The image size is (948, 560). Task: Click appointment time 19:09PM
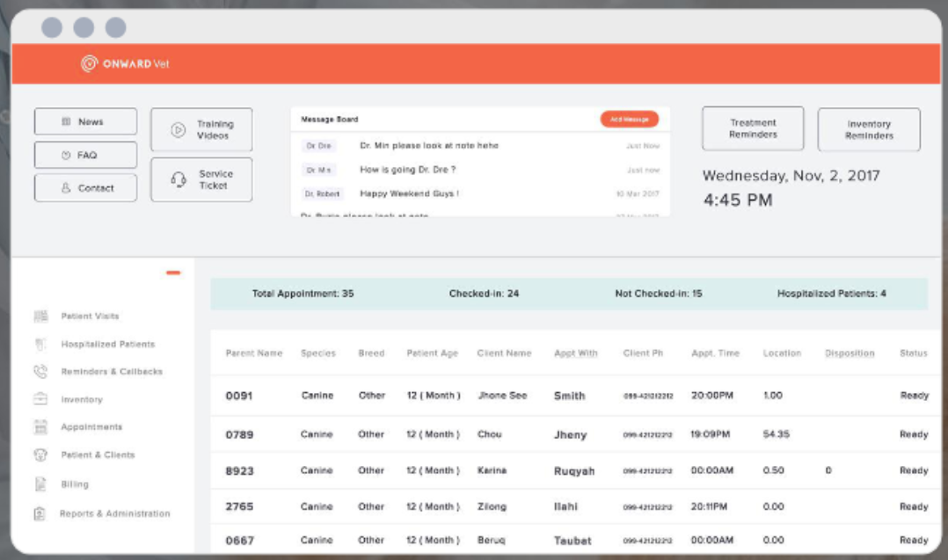(x=711, y=434)
